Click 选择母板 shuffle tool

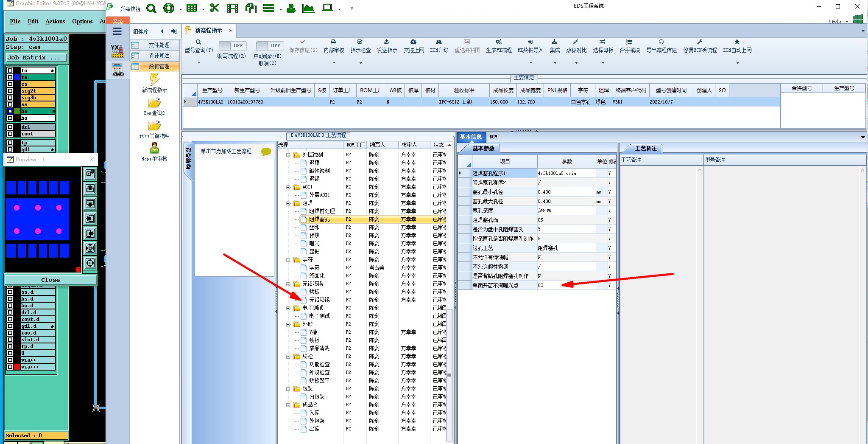click(x=603, y=46)
